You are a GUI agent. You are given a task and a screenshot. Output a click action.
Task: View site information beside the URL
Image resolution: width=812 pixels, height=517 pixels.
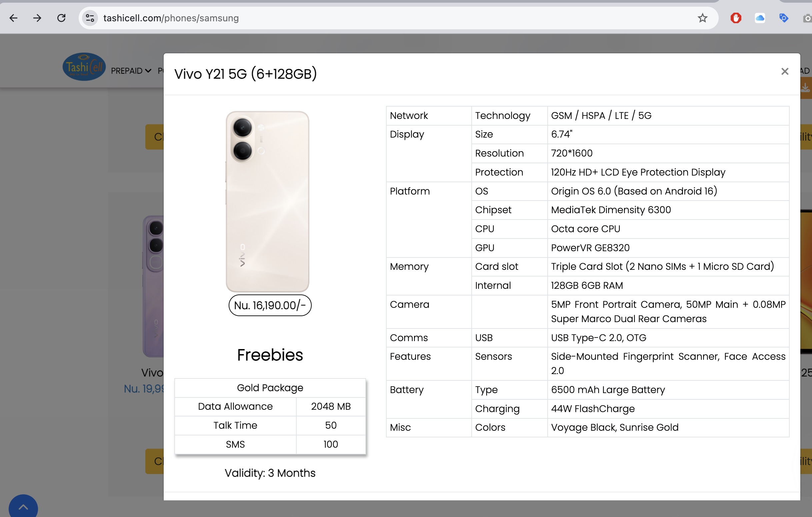click(89, 18)
